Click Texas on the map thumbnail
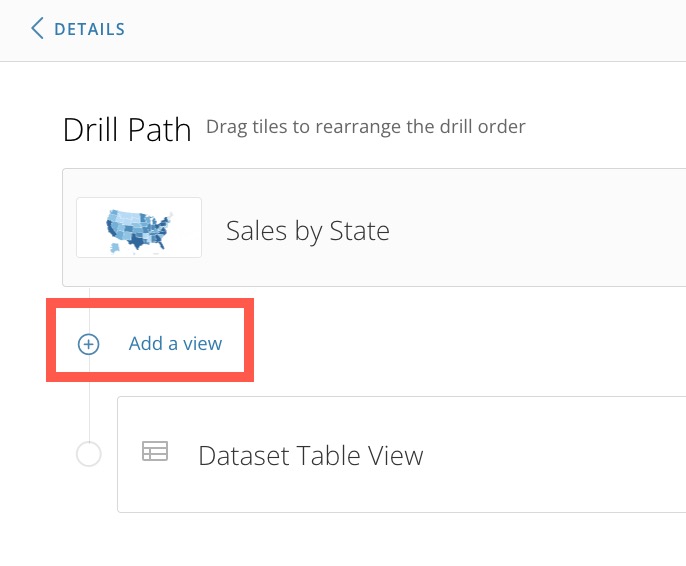The image size is (686, 566). click(137, 241)
